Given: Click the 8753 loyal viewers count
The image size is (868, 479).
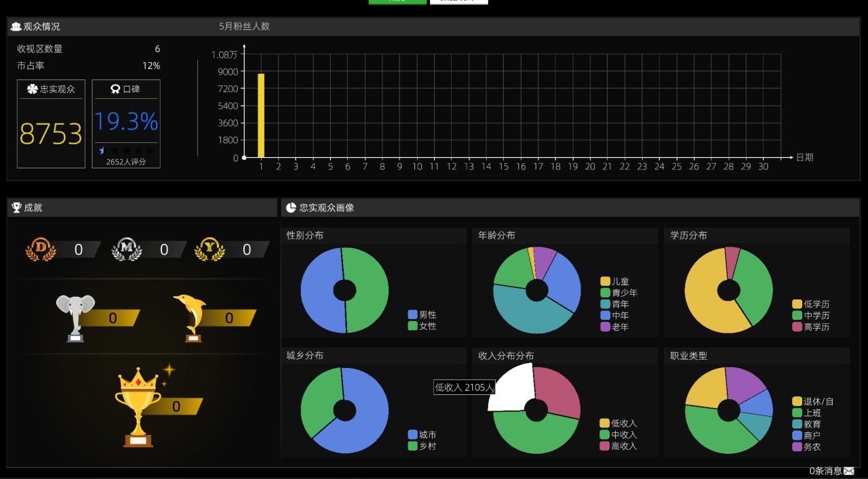Looking at the screenshot, I should [51, 134].
